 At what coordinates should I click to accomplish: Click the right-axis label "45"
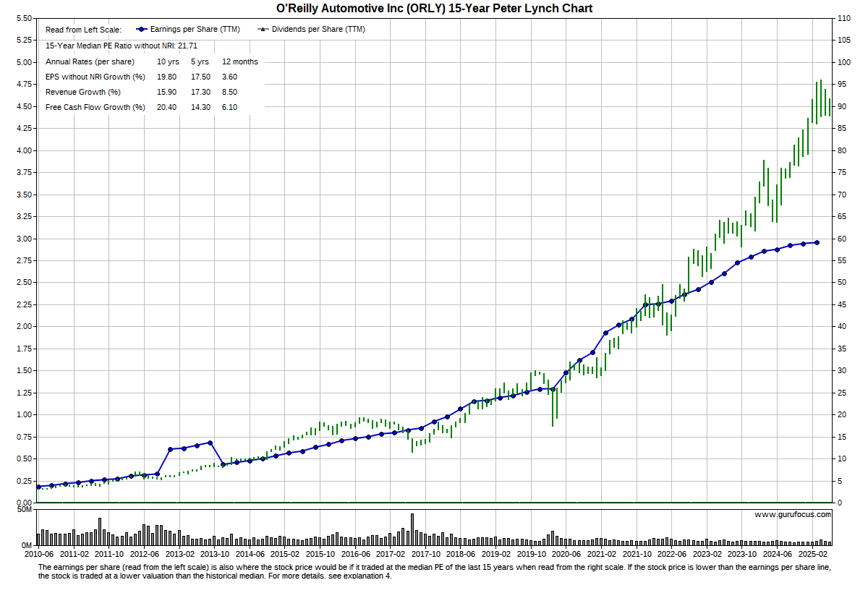[843, 305]
